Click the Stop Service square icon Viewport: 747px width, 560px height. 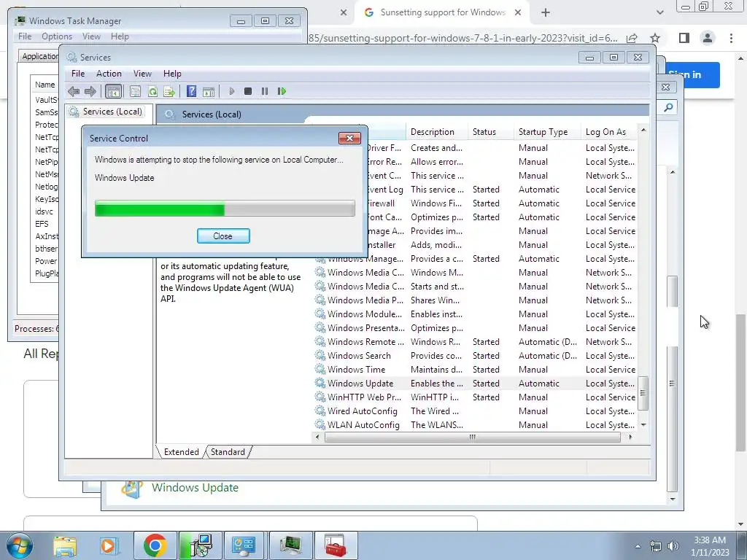(248, 91)
